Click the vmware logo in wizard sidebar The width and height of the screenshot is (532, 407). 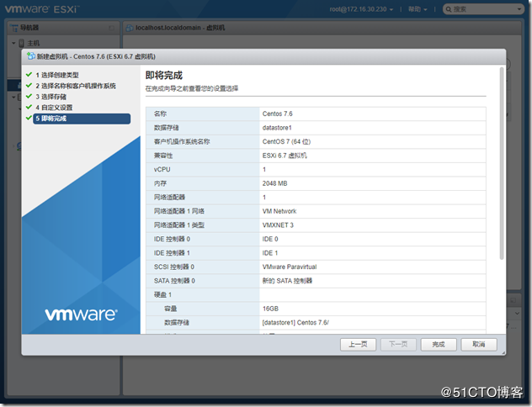click(x=81, y=314)
